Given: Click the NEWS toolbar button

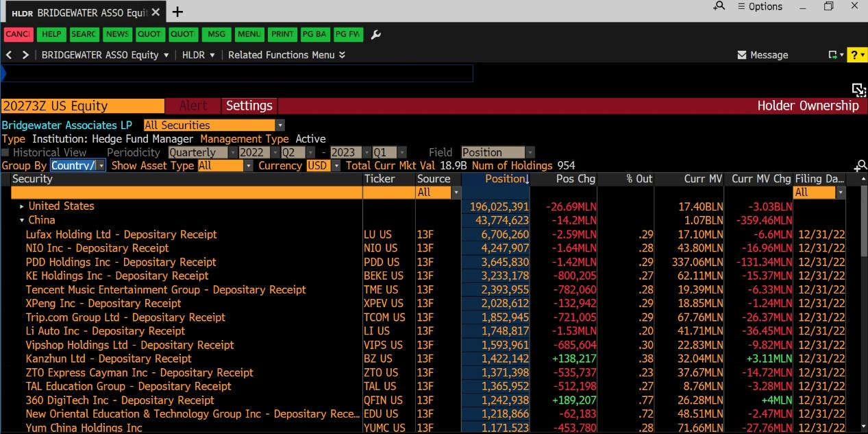Looking at the screenshot, I should pyautogui.click(x=117, y=34).
